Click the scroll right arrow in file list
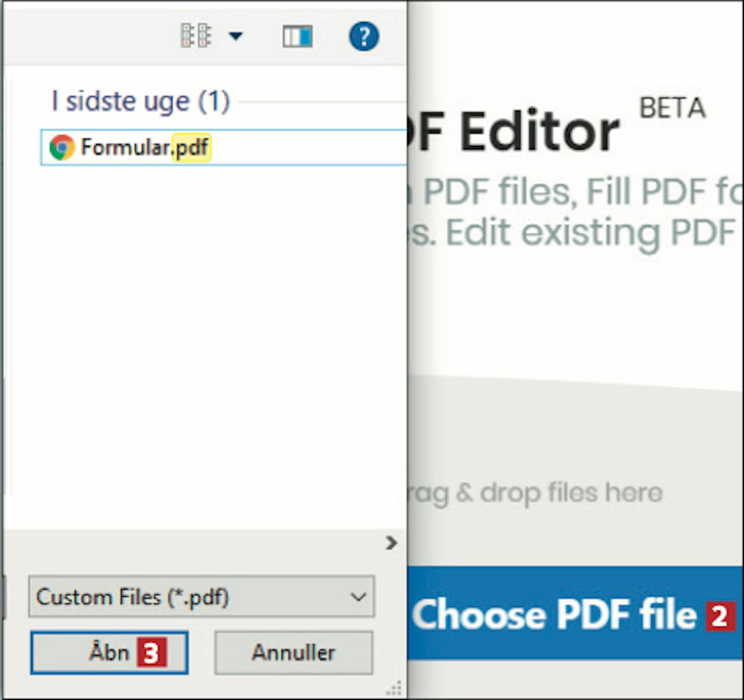Screen dimensions: 744x700 click(x=391, y=543)
